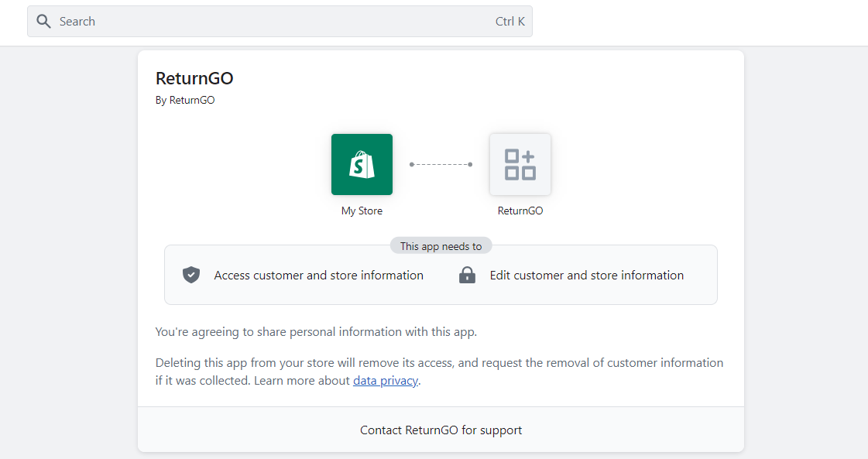868x459 pixels.
Task: Click Contact ReturnGO for support
Action: coord(441,430)
